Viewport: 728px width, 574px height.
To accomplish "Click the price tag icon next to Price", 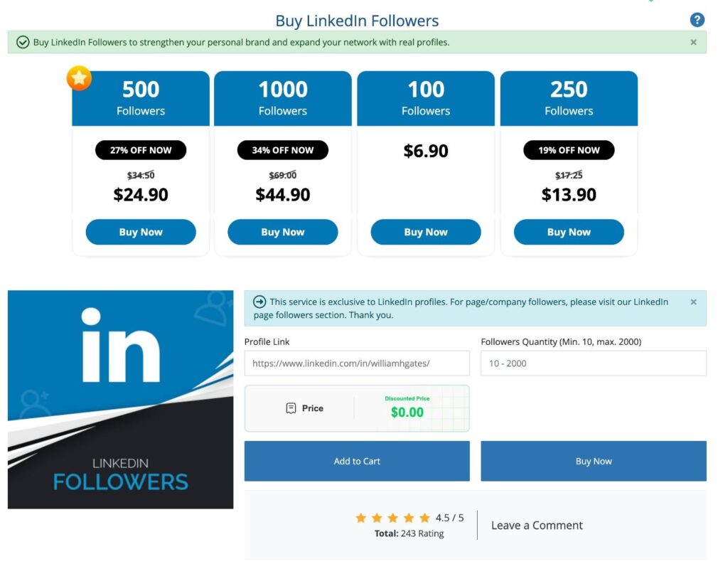I will coord(291,408).
